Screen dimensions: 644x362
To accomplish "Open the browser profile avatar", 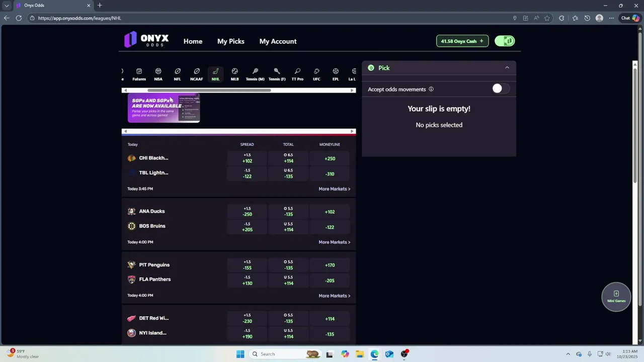I will click(x=599, y=18).
